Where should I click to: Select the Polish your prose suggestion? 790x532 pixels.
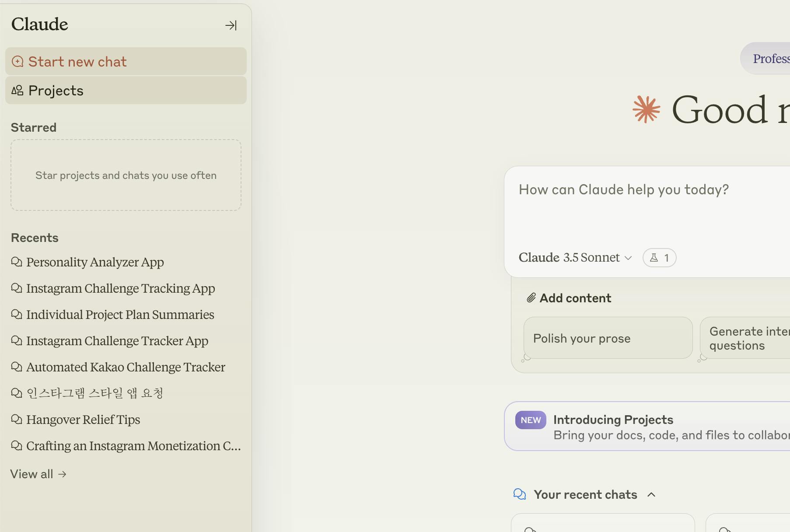[x=608, y=338]
